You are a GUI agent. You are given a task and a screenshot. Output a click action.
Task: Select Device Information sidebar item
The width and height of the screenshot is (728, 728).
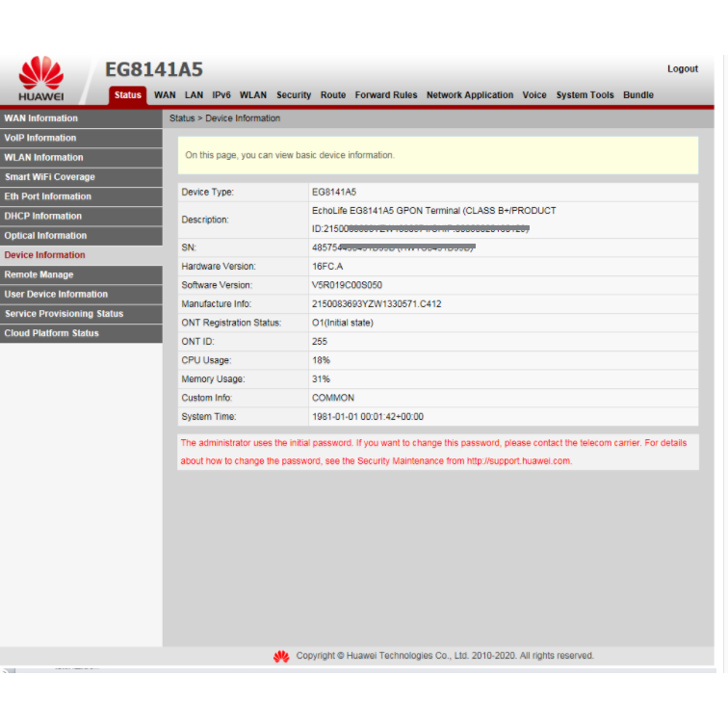click(81, 255)
